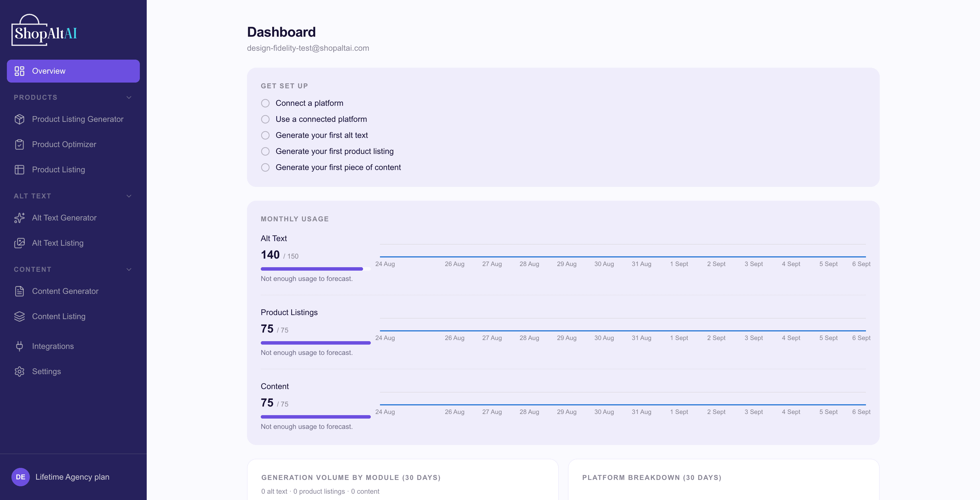Open the Overview menu item
This screenshot has height=500, width=980.
[73, 71]
